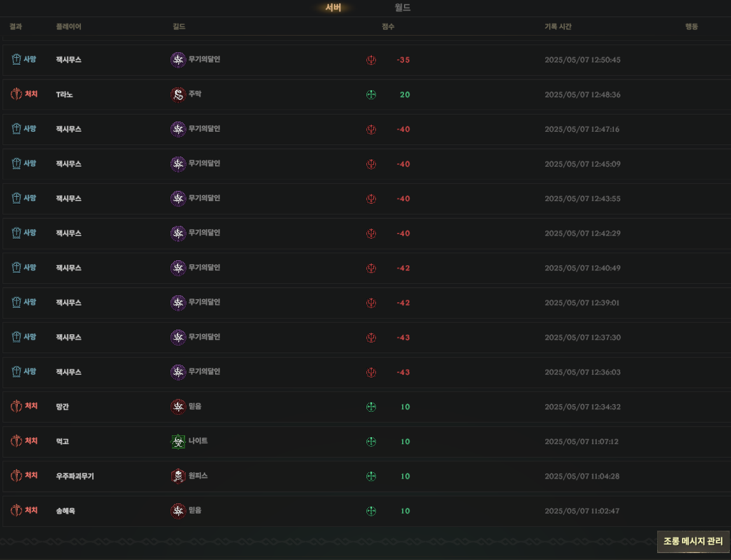
Task: Click the 기록 시간 column header
Action: click(558, 27)
